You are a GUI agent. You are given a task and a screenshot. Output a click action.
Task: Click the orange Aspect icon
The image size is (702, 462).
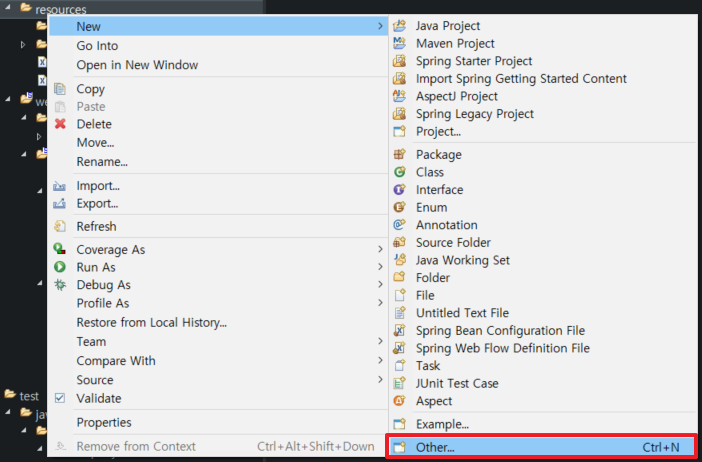point(399,401)
